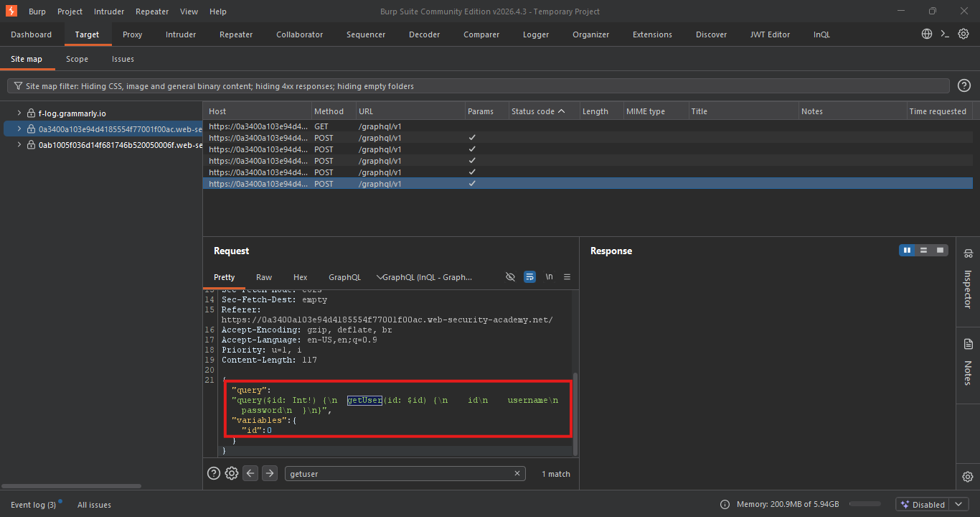980x517 pixels.
Task: Open the search help question icon
Action: (214, 473)
